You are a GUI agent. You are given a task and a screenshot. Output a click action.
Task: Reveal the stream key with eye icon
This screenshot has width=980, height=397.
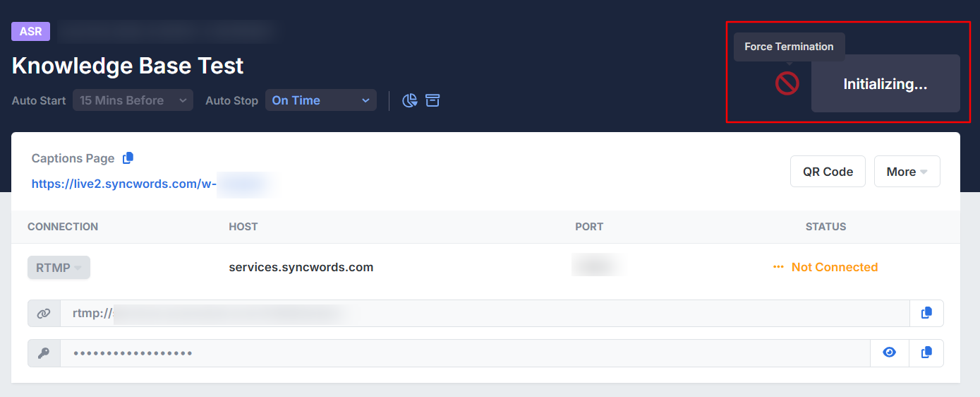[889, 352]
